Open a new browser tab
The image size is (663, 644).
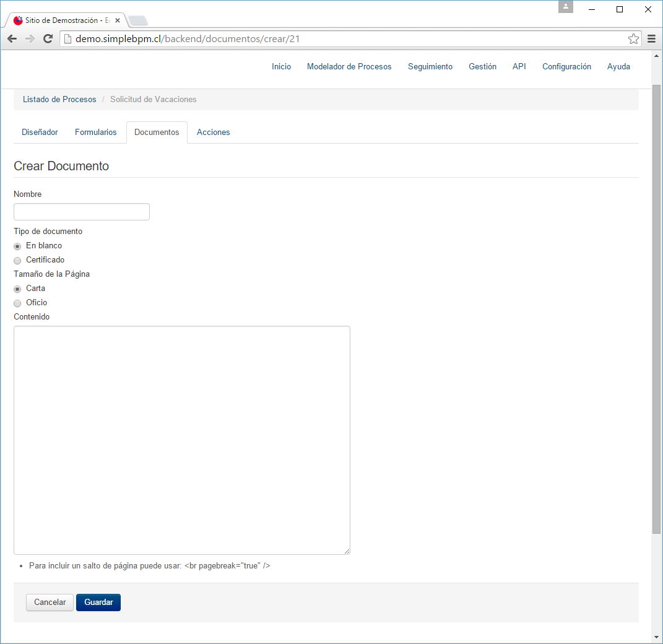[x=138, y=20]
